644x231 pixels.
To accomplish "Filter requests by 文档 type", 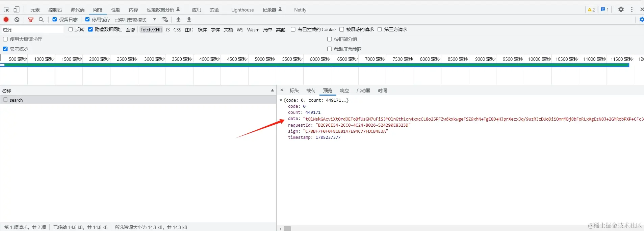I will point(228,30).
